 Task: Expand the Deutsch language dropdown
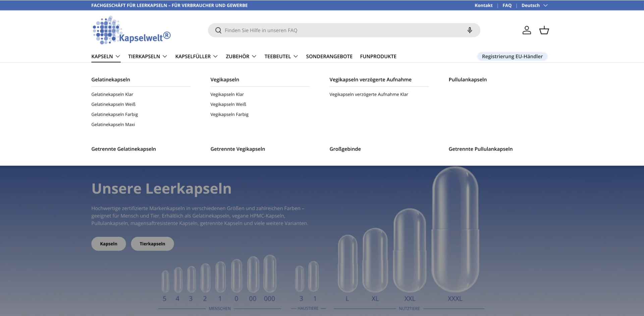click(534, 5)
